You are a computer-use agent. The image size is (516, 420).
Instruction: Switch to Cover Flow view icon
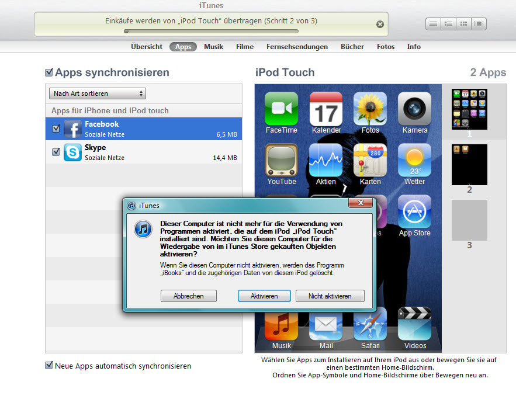[x=479, y=24]
